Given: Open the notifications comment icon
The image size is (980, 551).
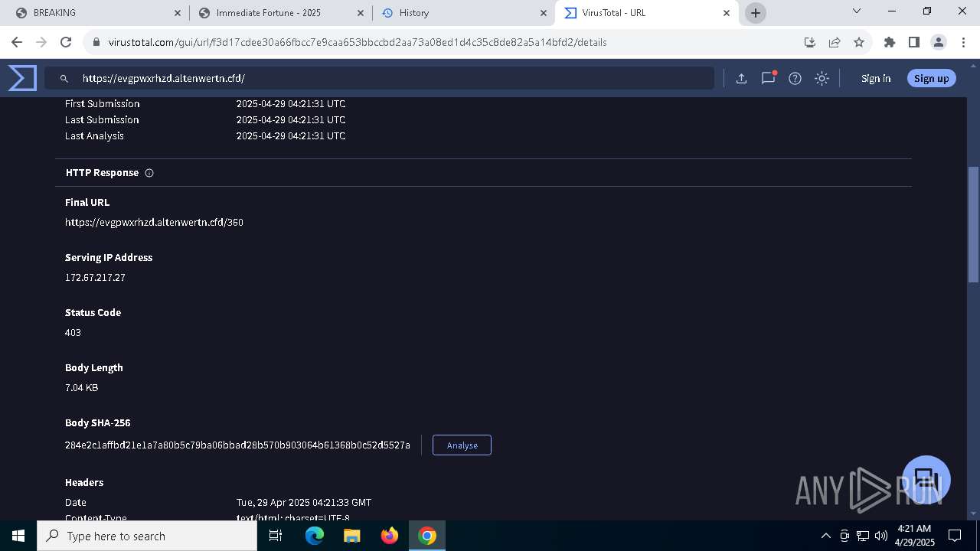Looking at the screenshot, I should pyautogui.click(x=768, y=78).
